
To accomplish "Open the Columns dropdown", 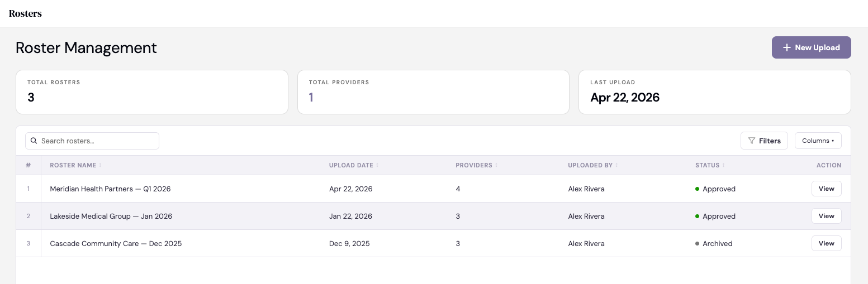I will tap(818, 141).
